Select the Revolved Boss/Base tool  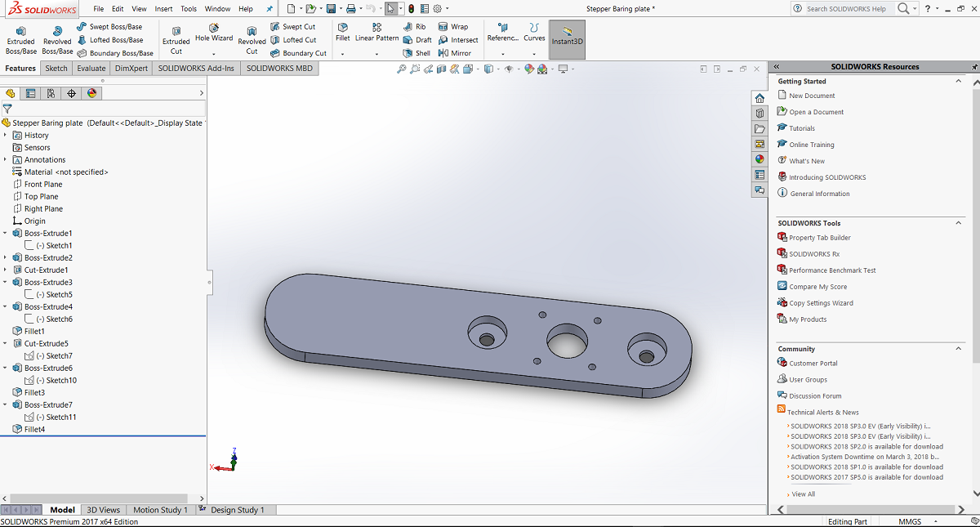point(57,39)
